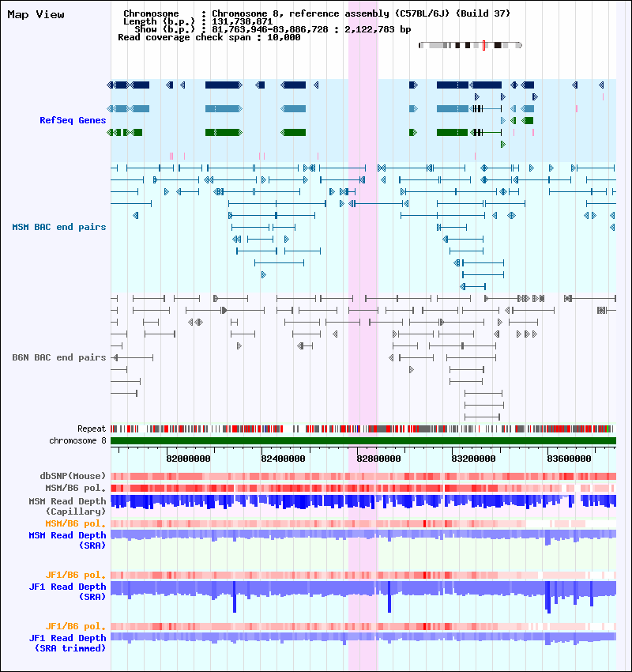Screen dimensions: 632x672
Task: Click the chromosome 8 ideogram overview bar
Action: point(470,45)
